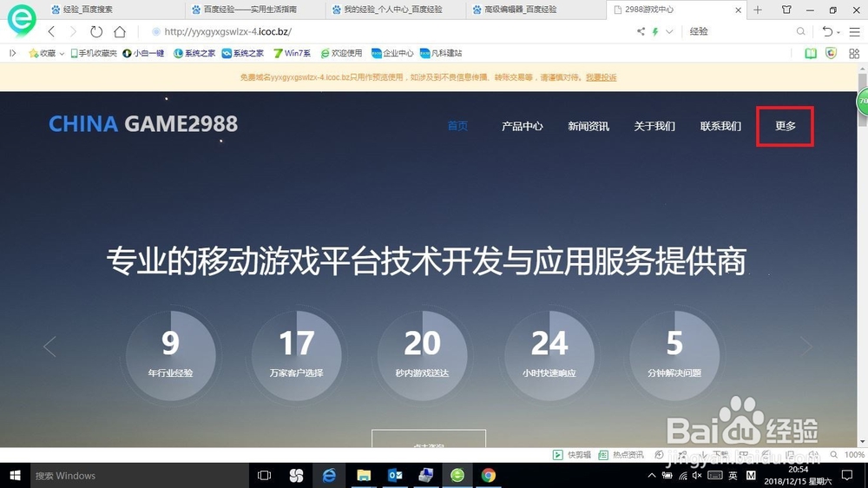The image size is (868, 488).
Task: Switch to 高级编辑器_百度经验 tab
Action: pos(537,10)
